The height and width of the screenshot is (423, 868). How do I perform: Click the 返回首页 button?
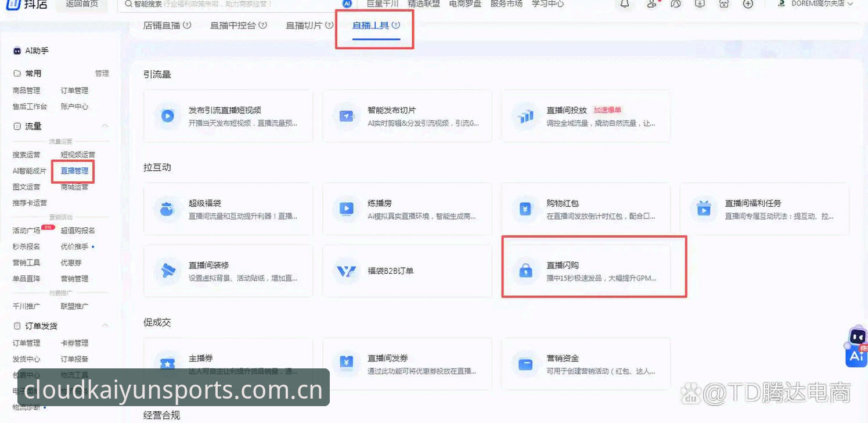82,5
